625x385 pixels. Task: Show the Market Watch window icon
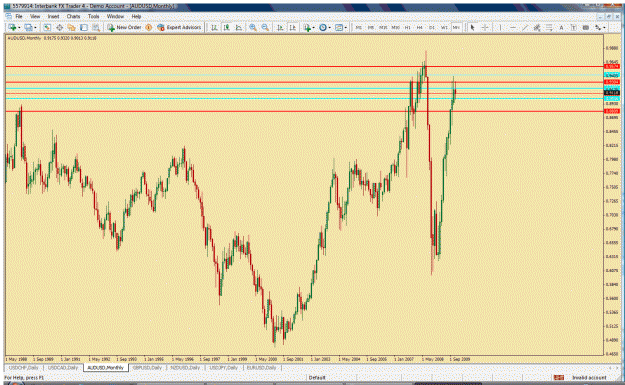coord(47,28)
